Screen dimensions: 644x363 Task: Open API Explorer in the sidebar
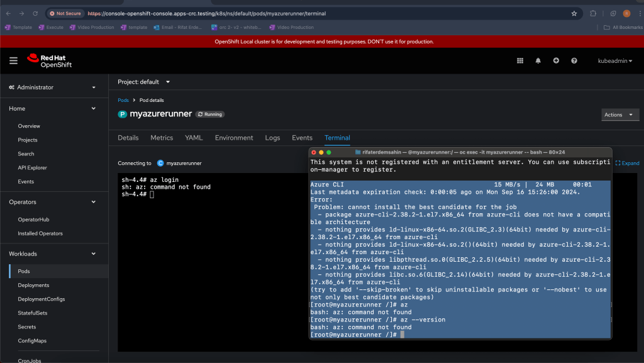point(33,168)
